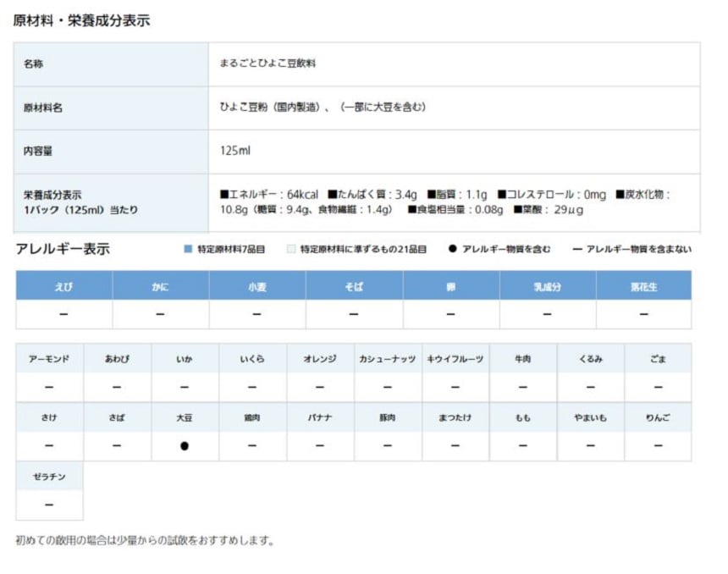Click the 原材料名 row label

click(42, 108)
